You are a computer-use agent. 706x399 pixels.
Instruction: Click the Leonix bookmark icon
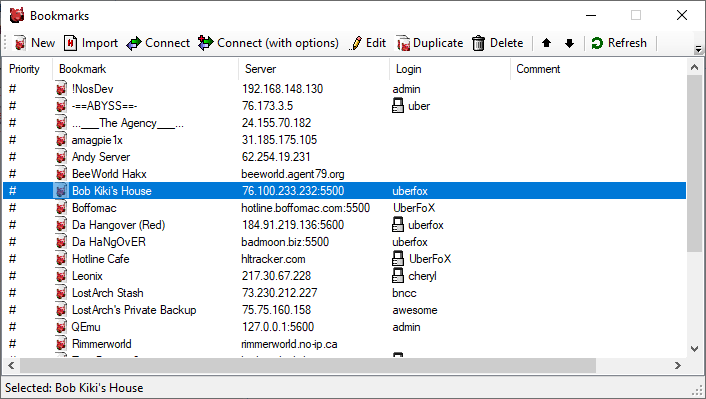pos(61,276)
